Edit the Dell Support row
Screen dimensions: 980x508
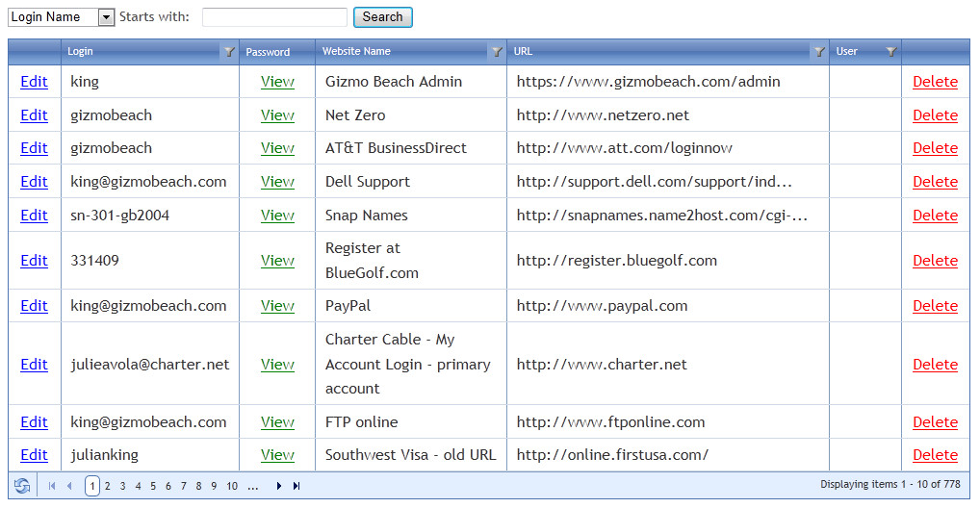(34, 182)
